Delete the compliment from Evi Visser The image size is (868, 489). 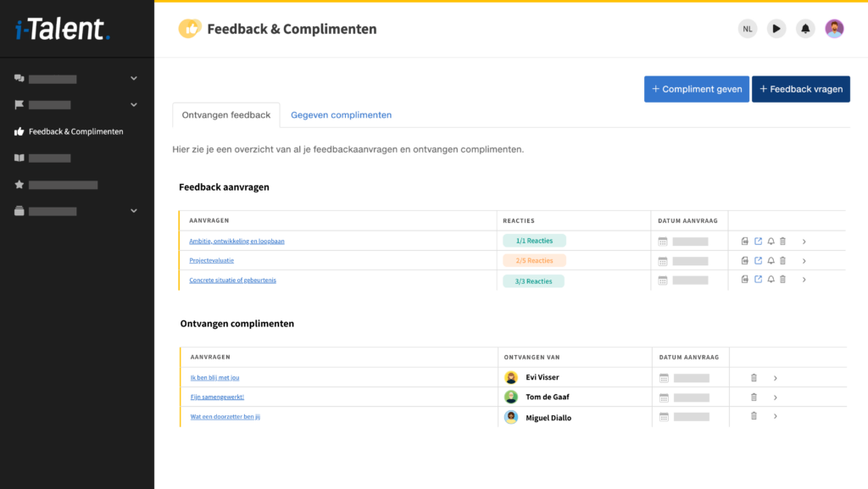754,378
